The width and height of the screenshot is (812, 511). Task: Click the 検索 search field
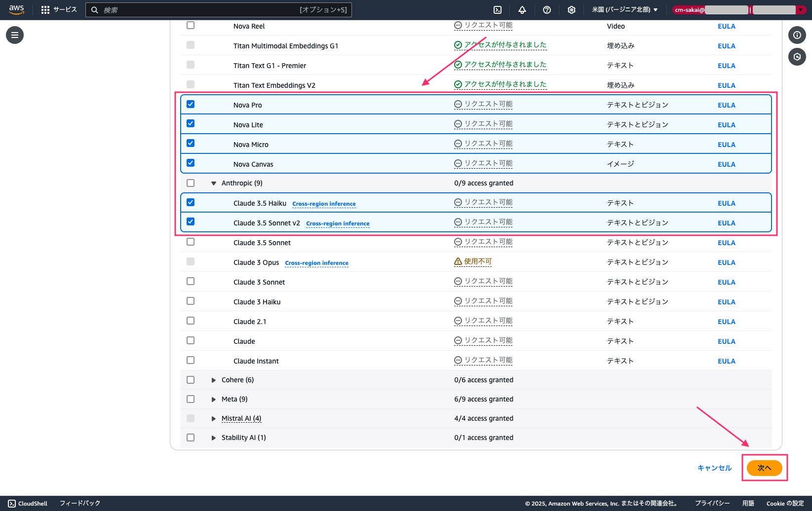(219, 10)
